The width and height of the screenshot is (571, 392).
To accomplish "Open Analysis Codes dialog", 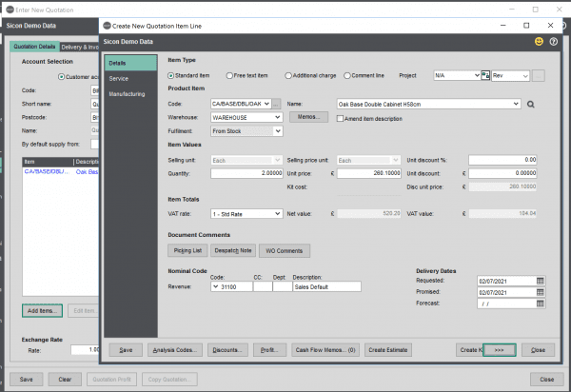I will (x=175, y=350).
